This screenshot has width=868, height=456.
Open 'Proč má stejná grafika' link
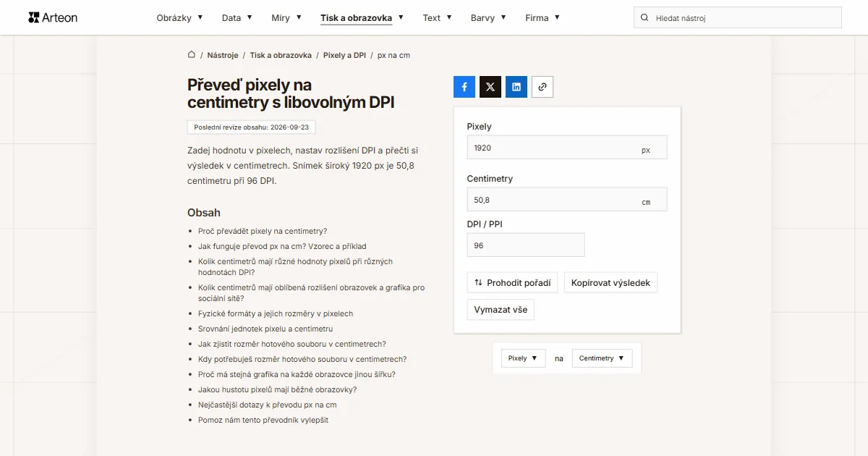tap(297, 375)
